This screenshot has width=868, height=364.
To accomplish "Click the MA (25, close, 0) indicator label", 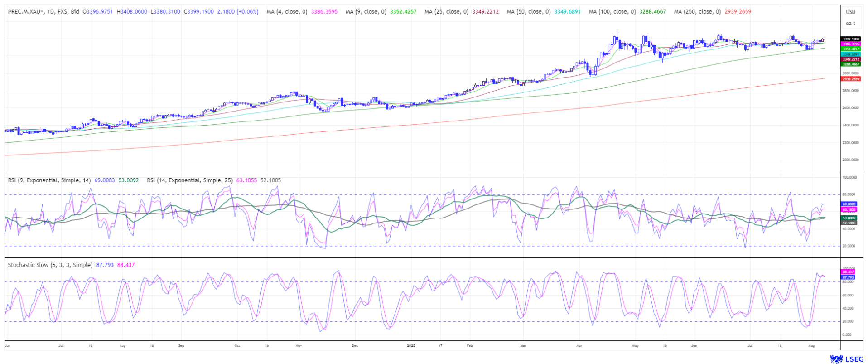I will (446, 12).
